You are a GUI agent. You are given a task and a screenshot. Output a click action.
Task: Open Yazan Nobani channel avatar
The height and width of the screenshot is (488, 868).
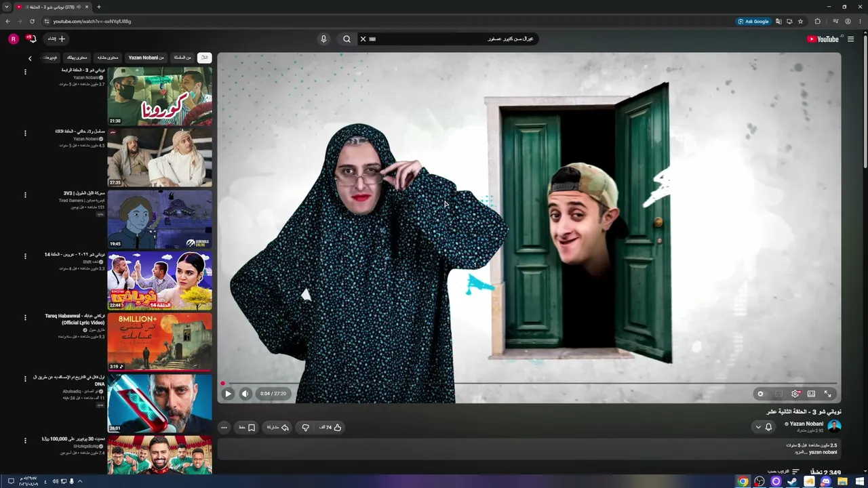click(x=834, y=426)
